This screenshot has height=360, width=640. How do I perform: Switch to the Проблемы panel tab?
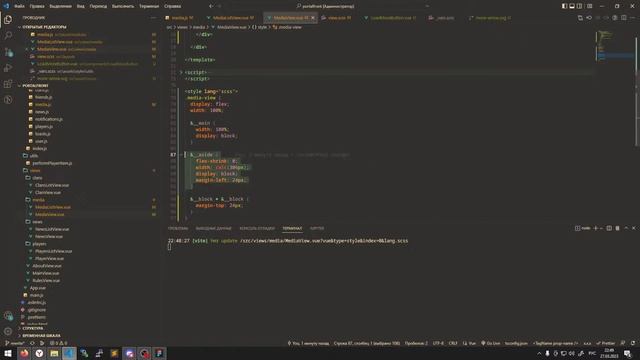point(178,228)
